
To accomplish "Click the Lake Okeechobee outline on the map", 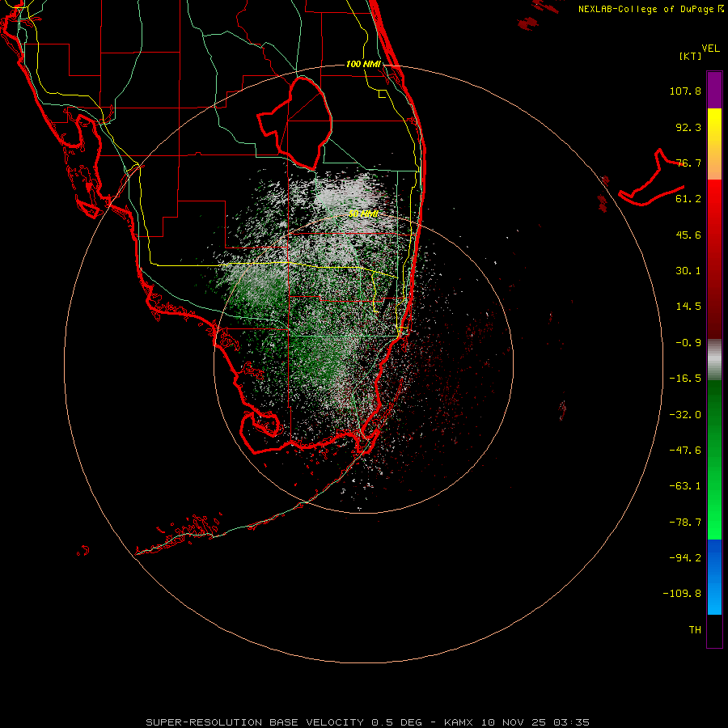I will pyautogui.click(x=294, y=123).
